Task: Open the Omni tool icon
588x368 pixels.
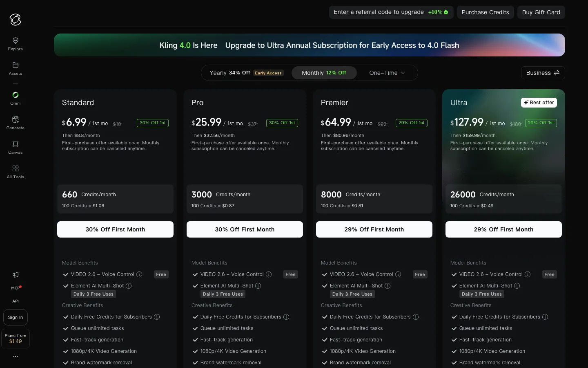Action: pyautogui.click(x=16, y=95)
